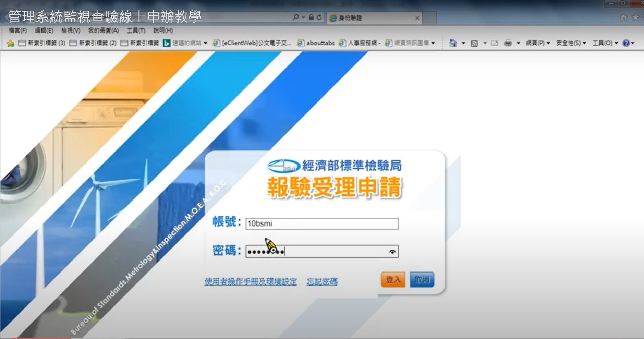The height and width of the screenshot is (339, 644).
Task: Open the third 新索引標籤 favorite
Action: click(140, 43)
